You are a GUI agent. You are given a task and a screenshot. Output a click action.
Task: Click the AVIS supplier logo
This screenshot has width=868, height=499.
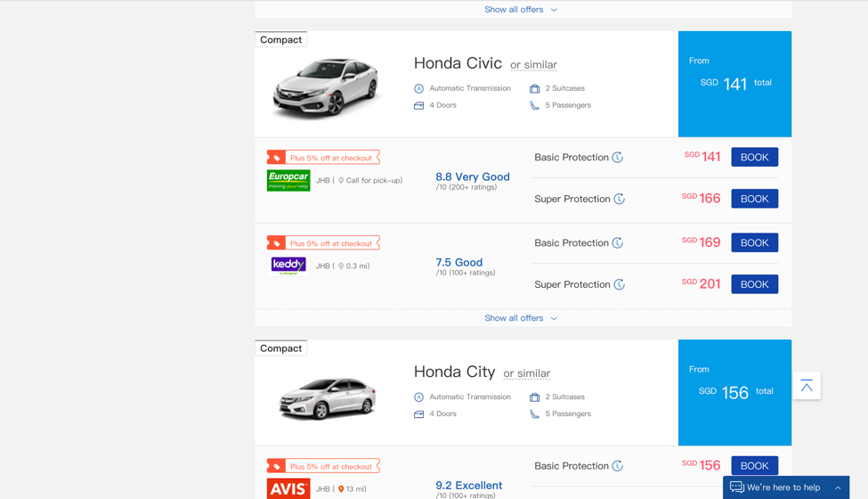pos(288,488)
